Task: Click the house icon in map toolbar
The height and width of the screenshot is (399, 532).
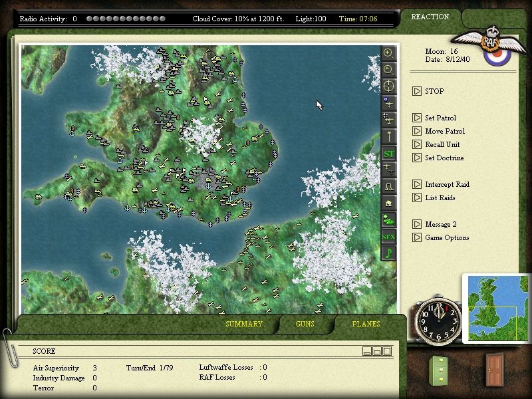Action: [x=389, y=203]
